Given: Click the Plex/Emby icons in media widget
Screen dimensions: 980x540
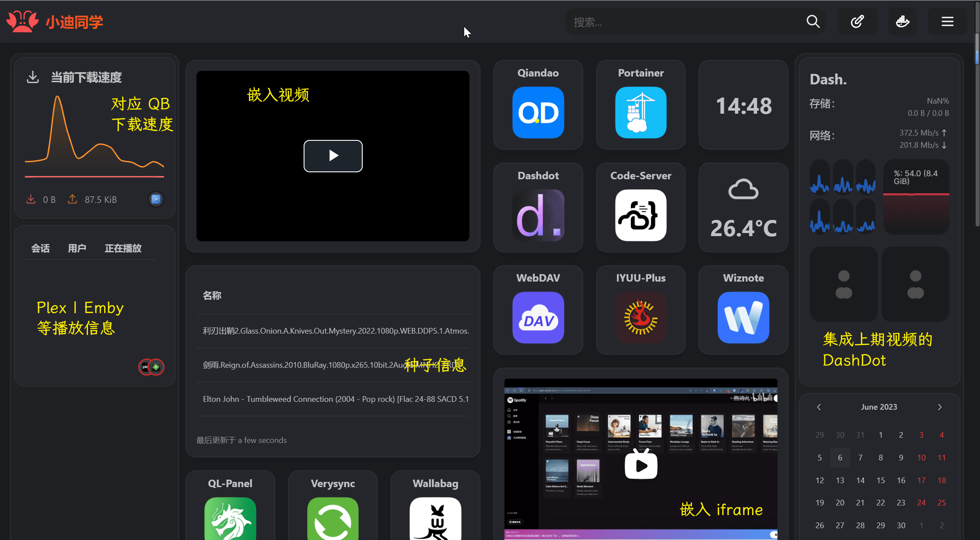Looking at the screenshot, I should (x=151, y=367).
